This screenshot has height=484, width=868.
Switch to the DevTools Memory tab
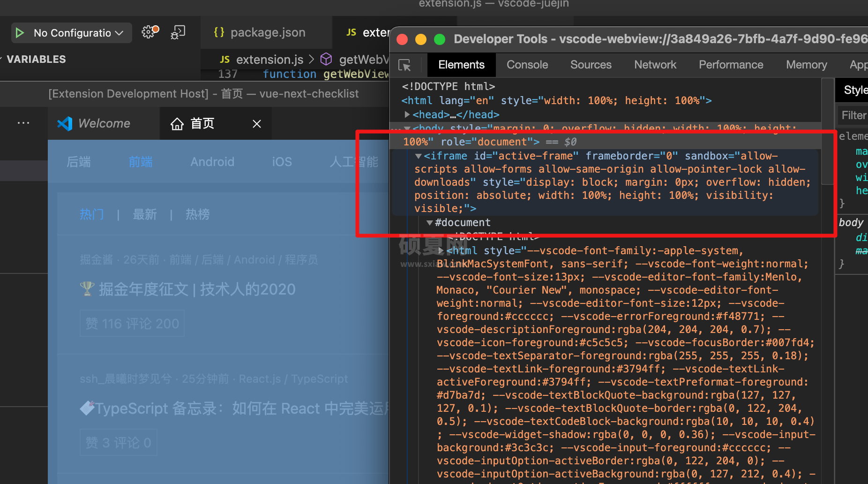(x=807, y=65)
